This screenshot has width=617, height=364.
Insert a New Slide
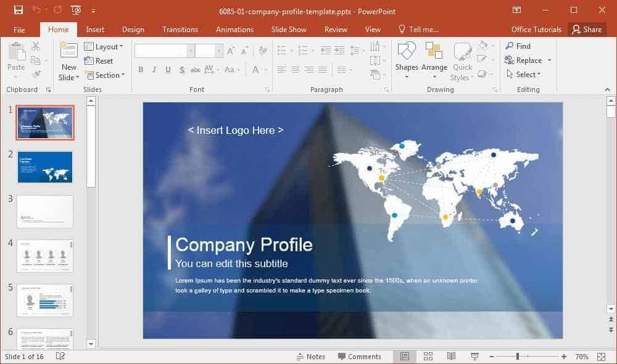69,61
